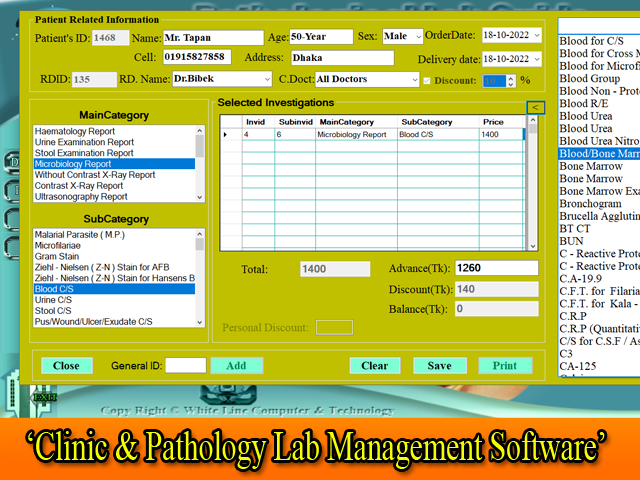Click the '<' collapse button above investigations grid

535,107
